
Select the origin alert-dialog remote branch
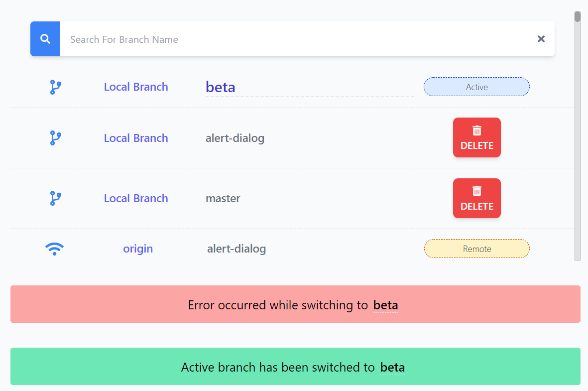(236, 249)
